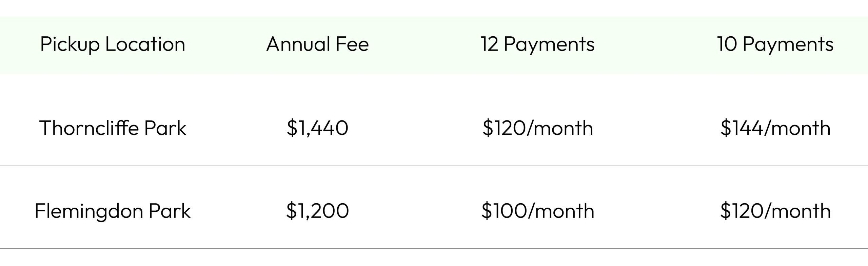
Task: Click the divider line below Thorncliffe Park row
Action: (x=434, y=166)
